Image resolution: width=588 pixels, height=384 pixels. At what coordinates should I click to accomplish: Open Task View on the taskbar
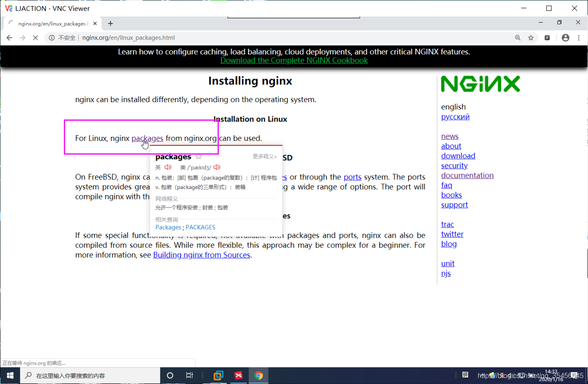[x=189, y=375]
